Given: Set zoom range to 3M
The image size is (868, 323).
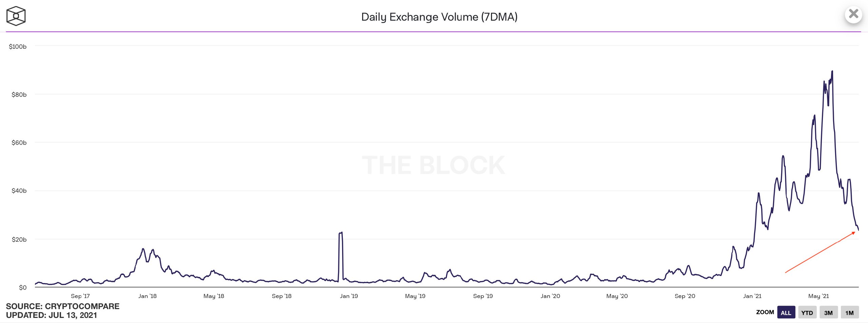Looking at the screenshot, I should pos(828,313).
